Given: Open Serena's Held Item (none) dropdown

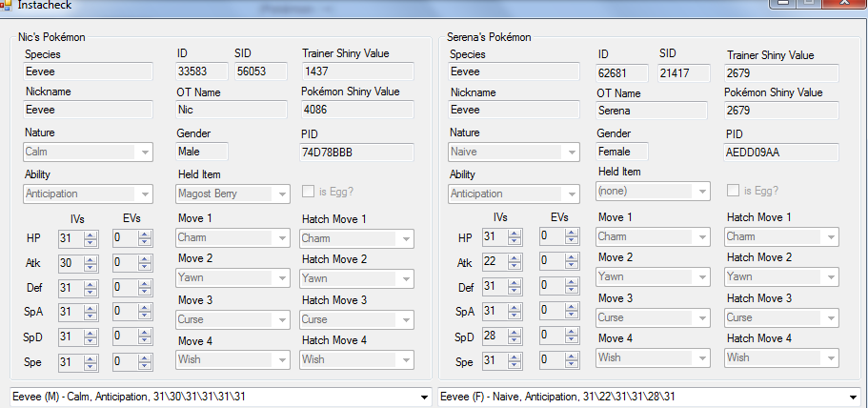Looking at the screenshot, I should pyautogui.click(x=654, y=191).
